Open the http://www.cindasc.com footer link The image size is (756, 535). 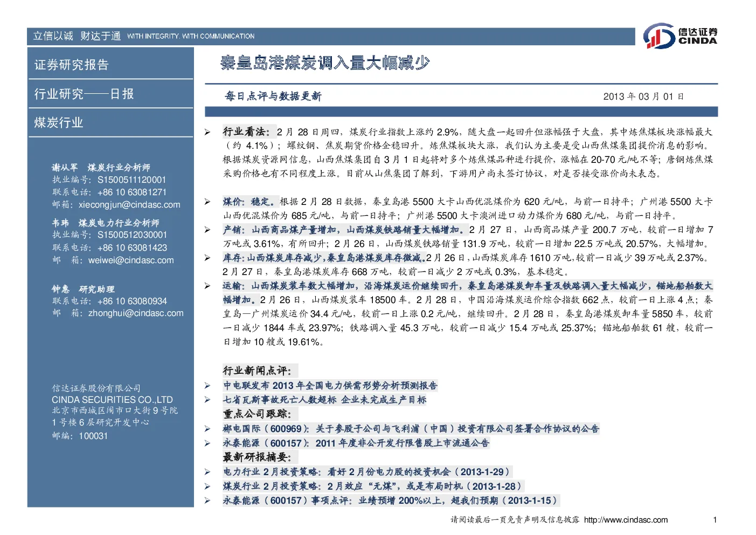point(626,520)
